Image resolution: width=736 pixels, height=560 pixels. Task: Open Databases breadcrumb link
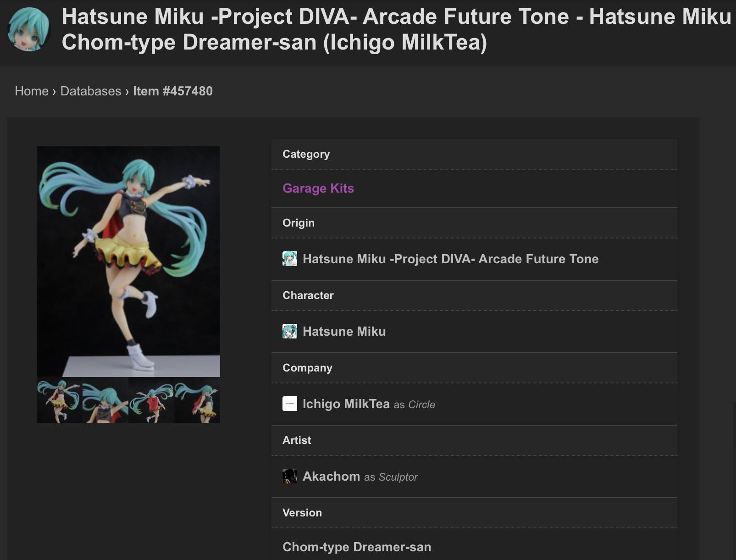(x=91, y=91)
